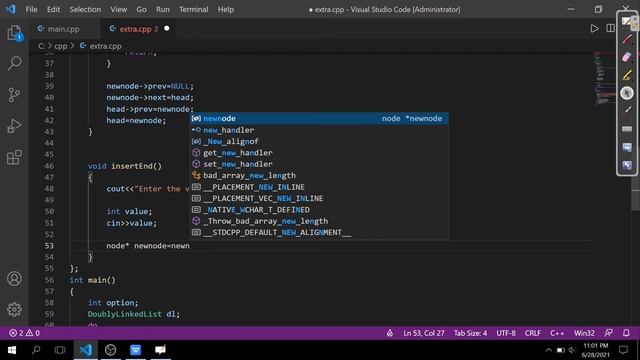Image resolution: width=640 pixels, height=360 pixels.
Task: Choose the __PLACEMENT_NEW_INLINE suggestion
Action: 320,187
